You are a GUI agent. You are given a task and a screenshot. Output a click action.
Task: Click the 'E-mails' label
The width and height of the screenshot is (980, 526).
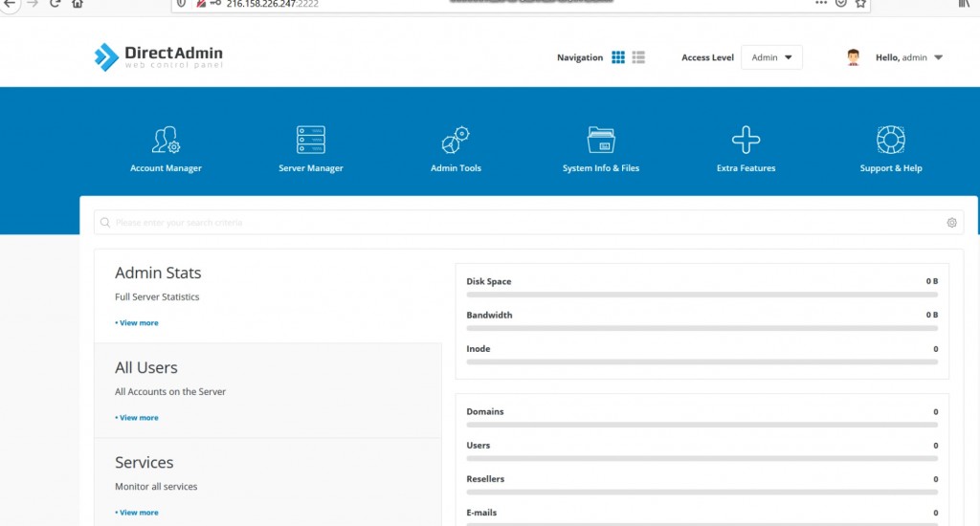click(x=482, y=514)
